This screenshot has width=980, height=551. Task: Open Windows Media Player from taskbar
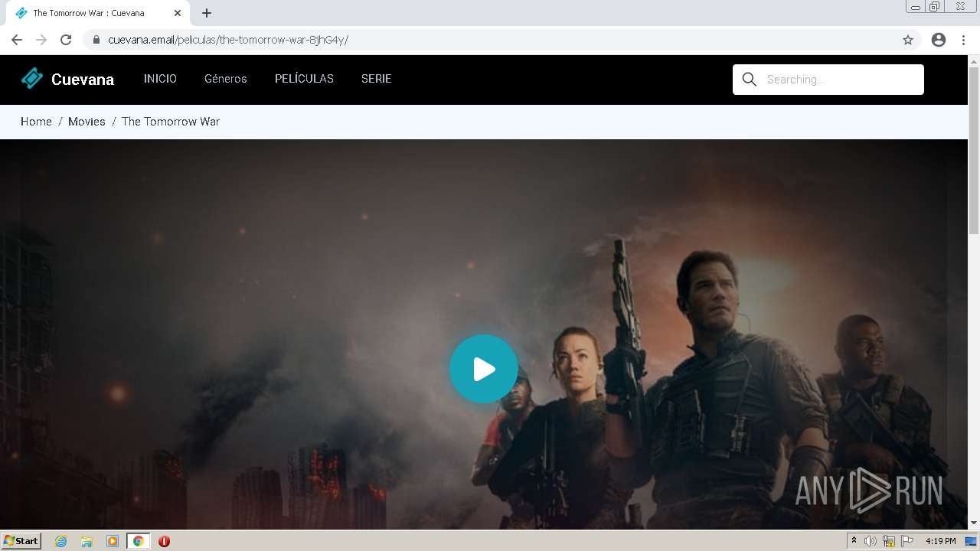[x=113, y=541]
